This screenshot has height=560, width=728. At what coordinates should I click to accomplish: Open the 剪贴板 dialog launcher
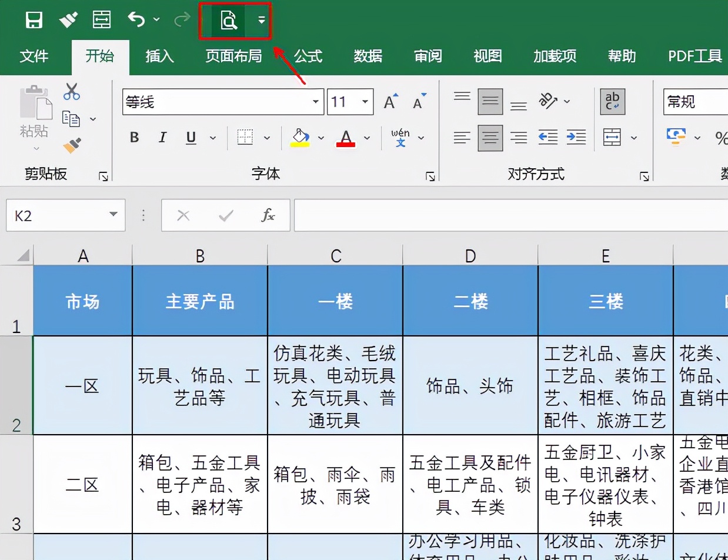pos(103,176)
